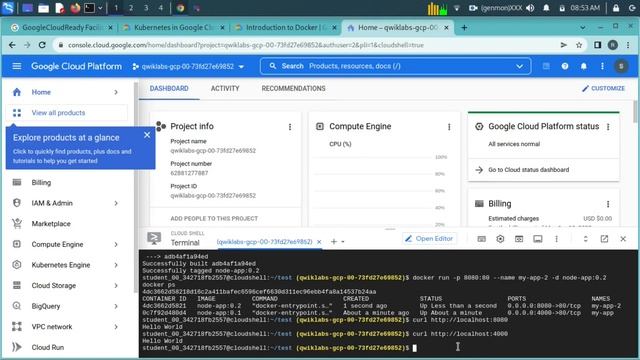
Task: Switch to GoogleCloudReady browser tab
Action: point(61,27)
